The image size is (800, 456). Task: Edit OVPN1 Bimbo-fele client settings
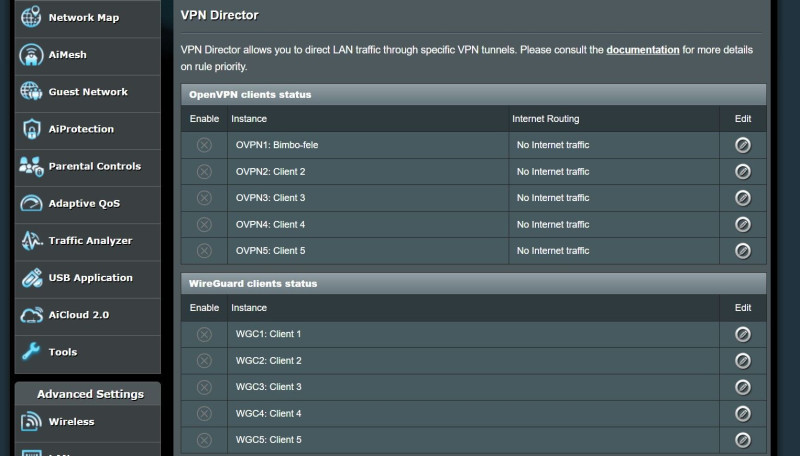pos(743,145)
